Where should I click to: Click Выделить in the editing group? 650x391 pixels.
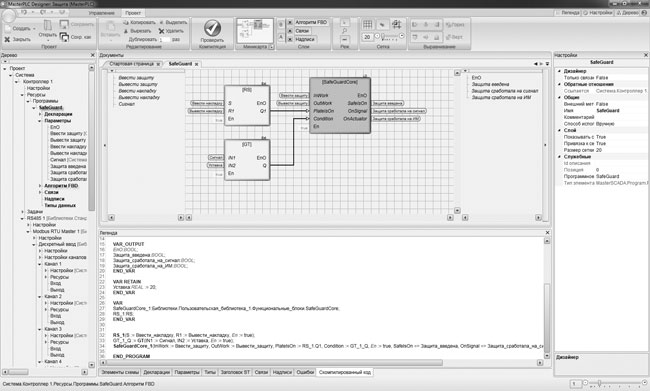[x=173, y=22]
